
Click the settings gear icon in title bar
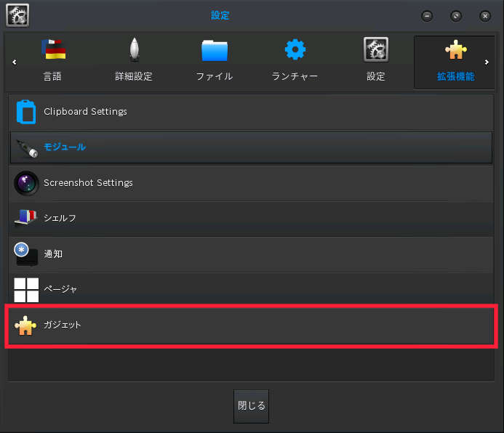(x=17, y=15)
